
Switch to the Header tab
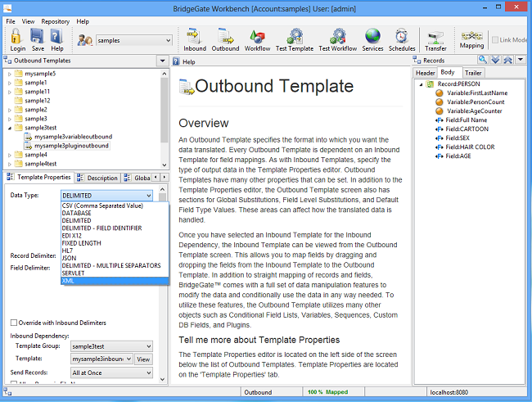425,73
